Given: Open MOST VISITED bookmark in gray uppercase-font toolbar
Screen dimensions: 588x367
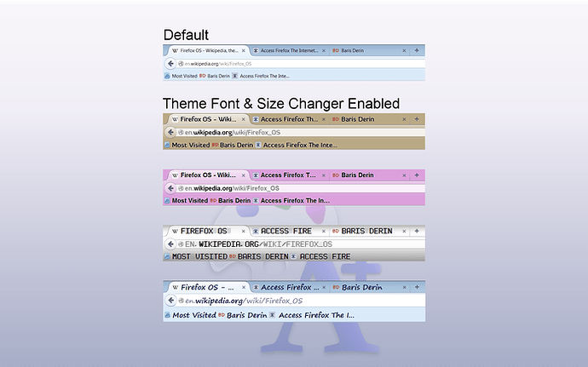Looking at the screenshot, I should [x=196, y=257].
